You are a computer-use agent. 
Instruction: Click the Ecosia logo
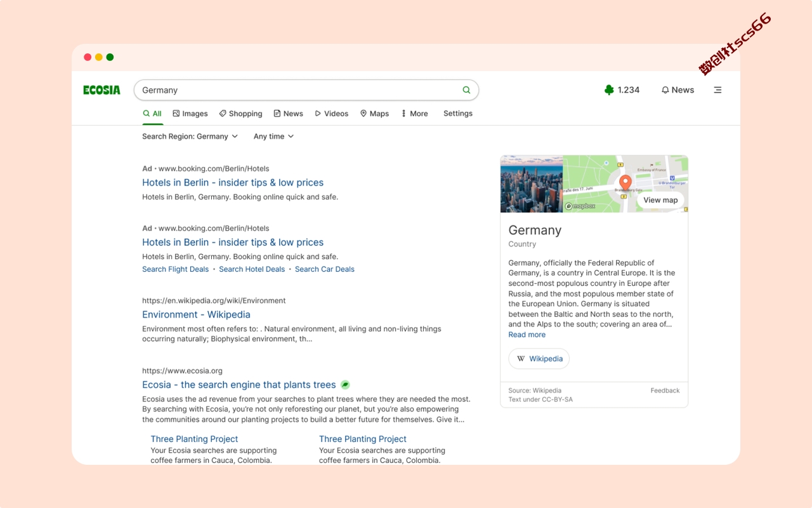coord(101,90)
